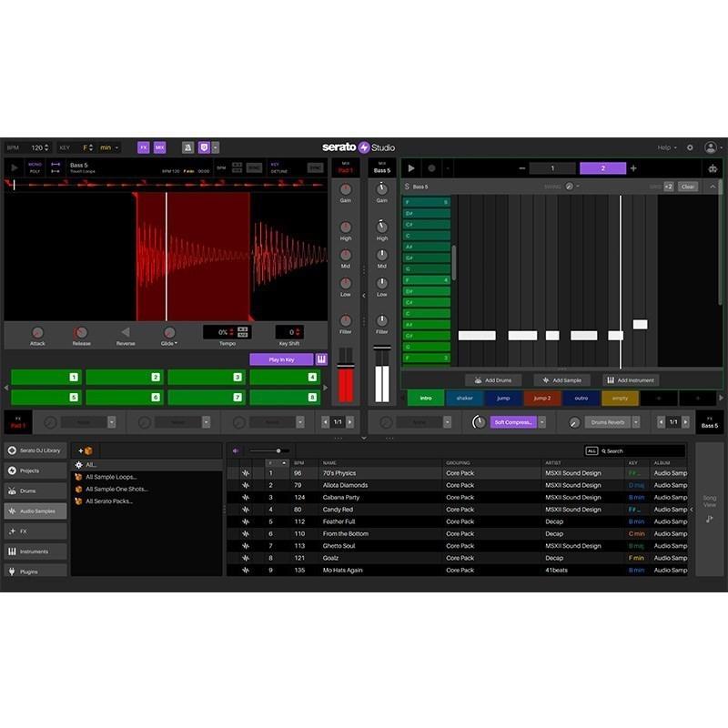Enable Play In Key mode
Image resolution: width=728 pixels, height=728 pixels.
[282, 358]
